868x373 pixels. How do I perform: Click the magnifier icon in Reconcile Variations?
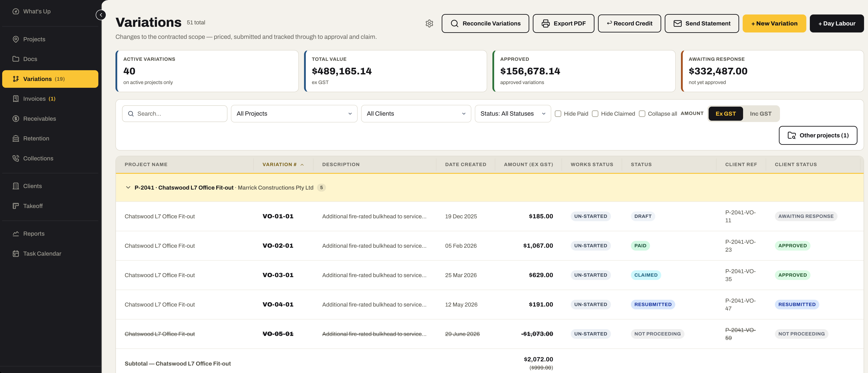point(454,23)
